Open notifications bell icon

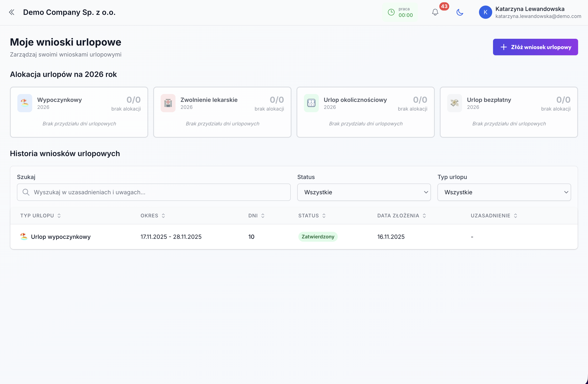click(x=435, y=12)
